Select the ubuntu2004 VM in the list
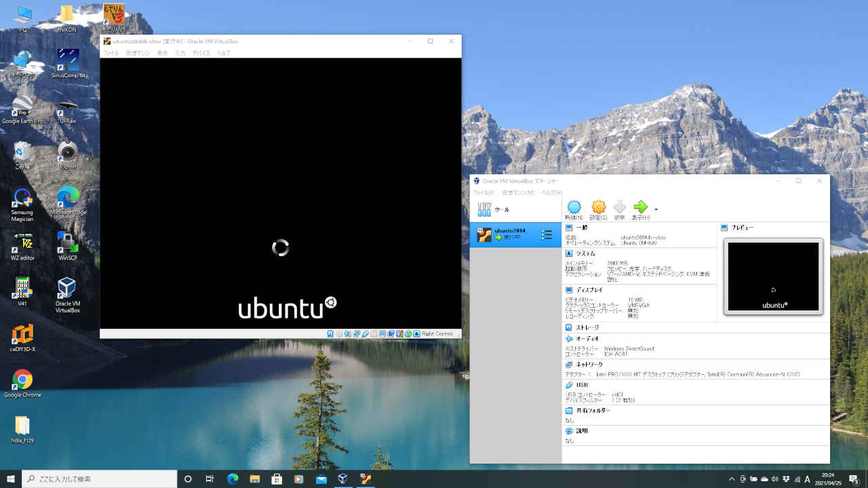Image resolution: width=868 pixels, height=488 pixels. (509, 235)
